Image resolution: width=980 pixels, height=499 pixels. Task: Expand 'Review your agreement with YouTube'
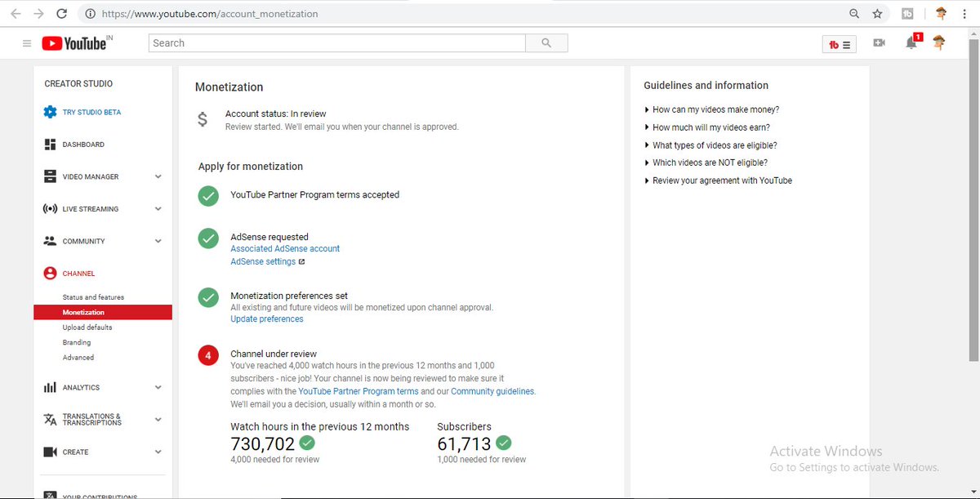(x=718, y=180)
